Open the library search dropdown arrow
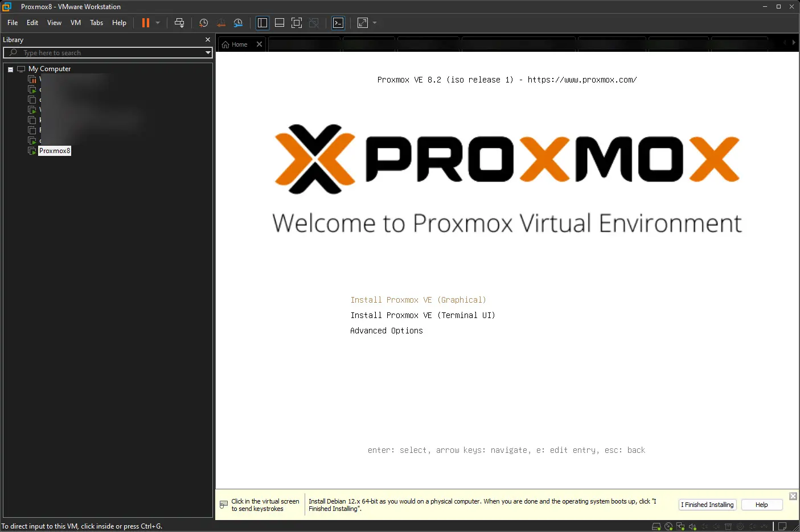The image size is (800, 532). click(x=208, y=53)
